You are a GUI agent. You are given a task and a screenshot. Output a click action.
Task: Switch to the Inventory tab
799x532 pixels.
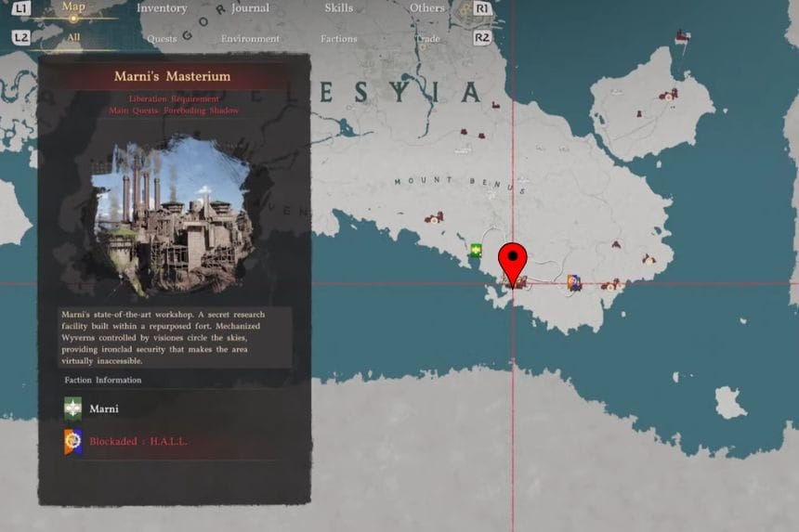pos(162,8)
